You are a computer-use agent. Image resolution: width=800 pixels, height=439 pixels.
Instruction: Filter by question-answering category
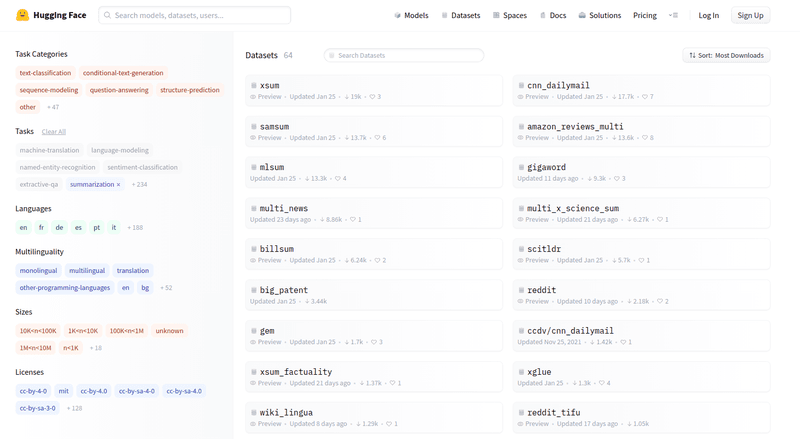pos(119,90)
